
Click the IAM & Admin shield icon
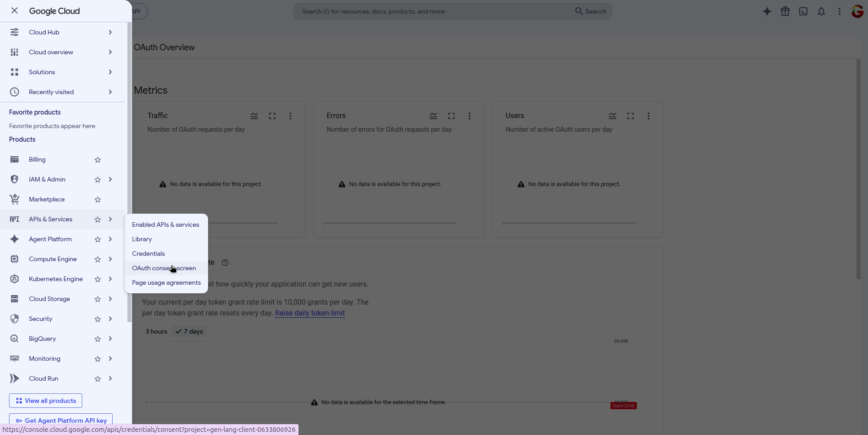pos(14,179)
